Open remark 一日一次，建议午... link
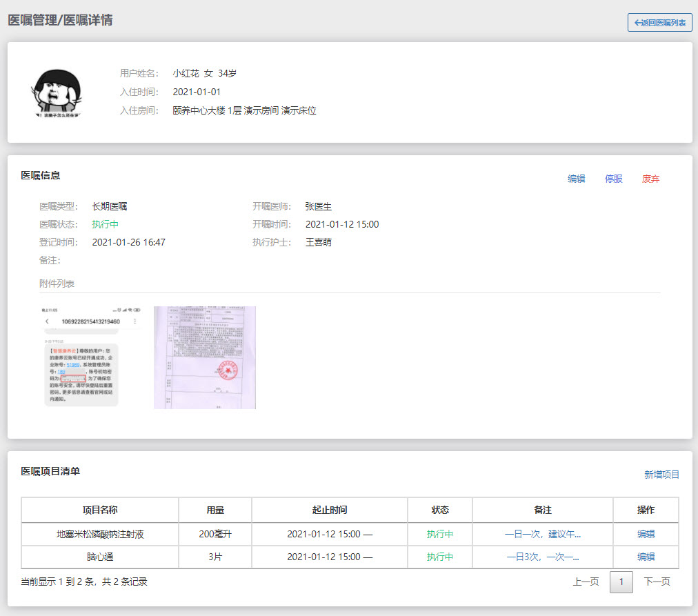The height and width of the screenshot is (616, 698). (543, 534)
